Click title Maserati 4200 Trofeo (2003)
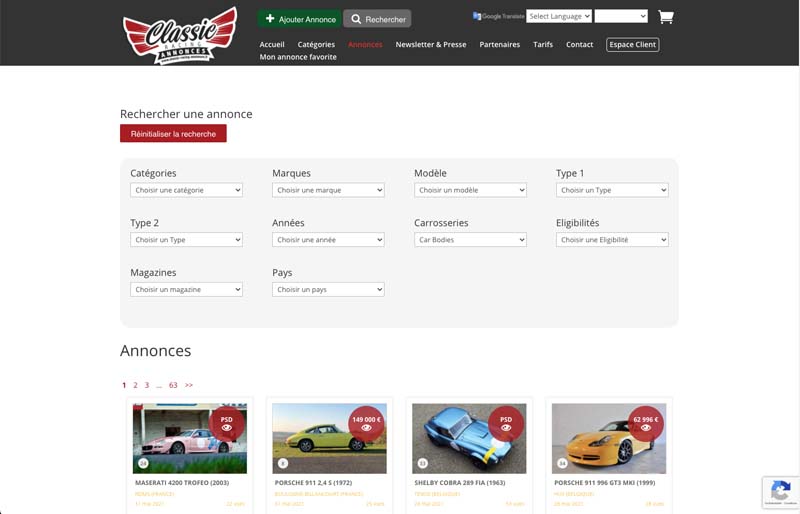 pyautogui.click(x=182, y=482)
